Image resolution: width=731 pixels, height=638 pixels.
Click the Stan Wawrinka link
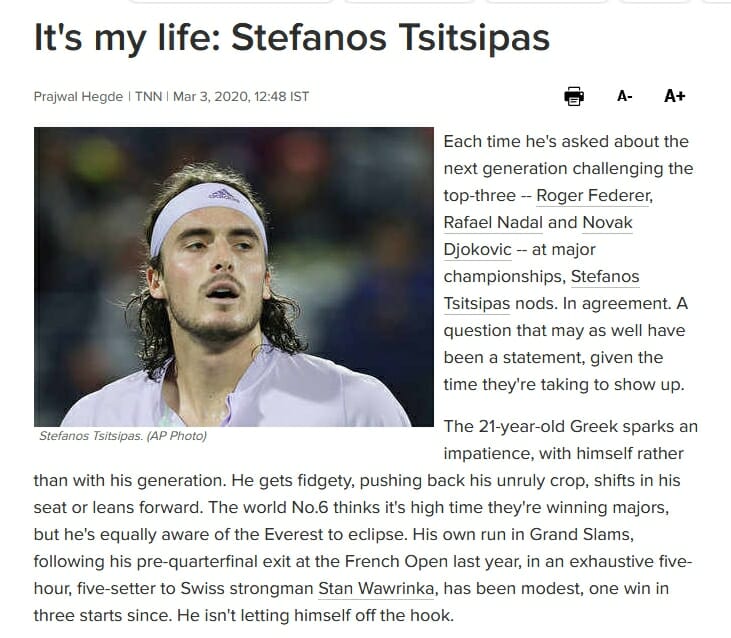(x=376, y=589)
